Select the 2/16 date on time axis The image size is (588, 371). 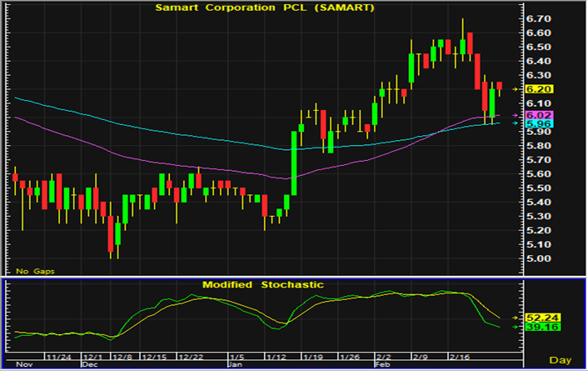pyautogui.click(x=460, y=355)
